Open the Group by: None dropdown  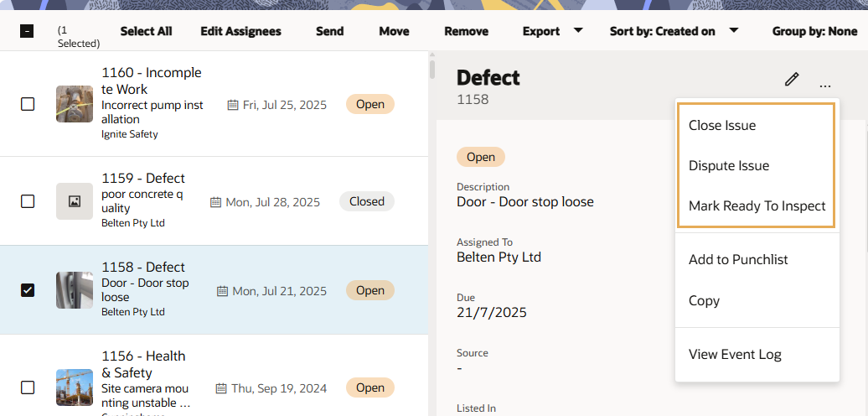[x=815, y=31]
